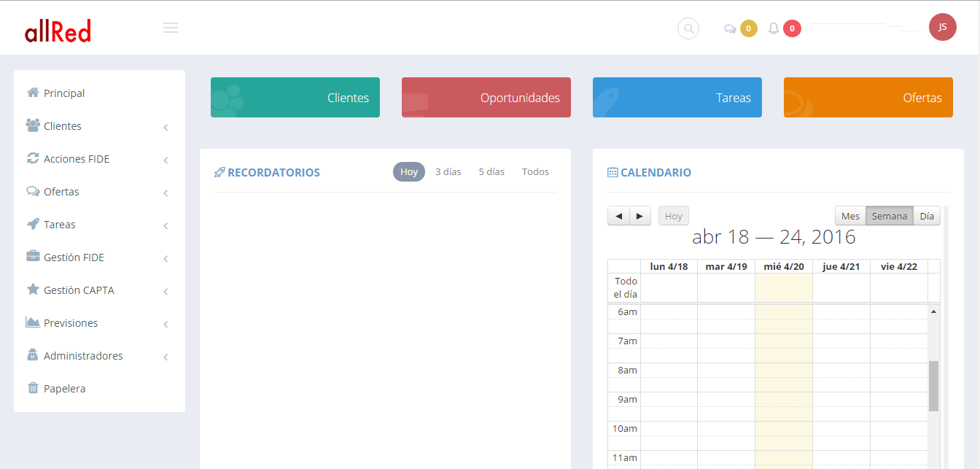The height and width of the screenshot is (469, 980).
Task: Open the search magnifier icon
Action: 688,28
